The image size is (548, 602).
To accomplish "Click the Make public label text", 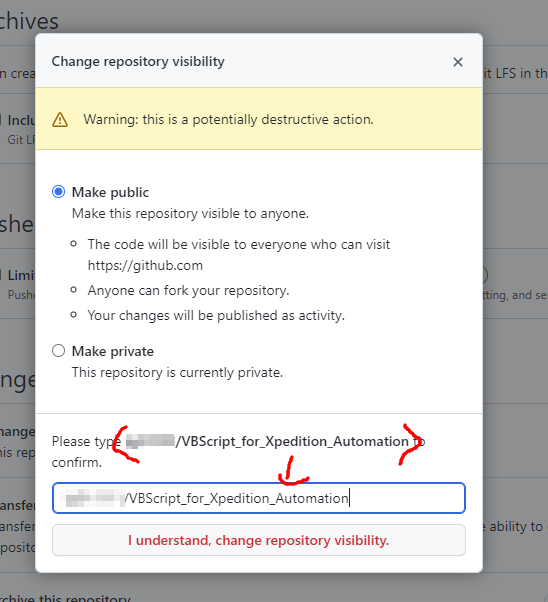I will click(x=110, y=192).
